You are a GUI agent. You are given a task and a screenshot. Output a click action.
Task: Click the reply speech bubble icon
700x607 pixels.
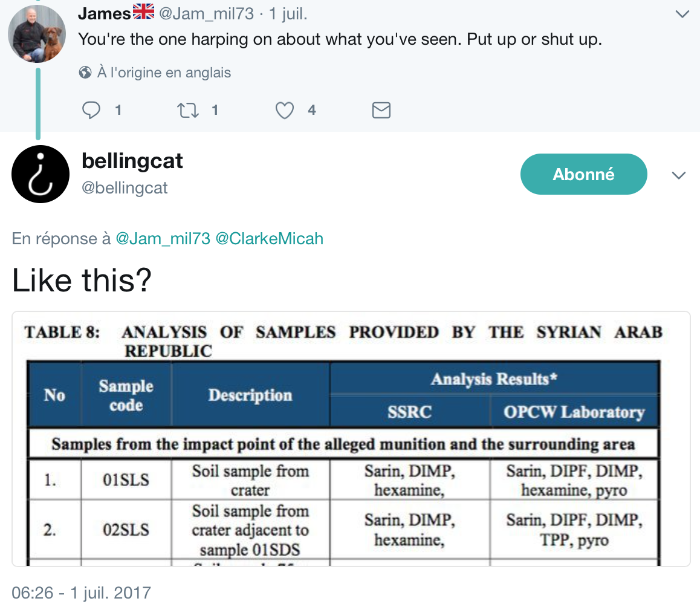coord(91,110)
